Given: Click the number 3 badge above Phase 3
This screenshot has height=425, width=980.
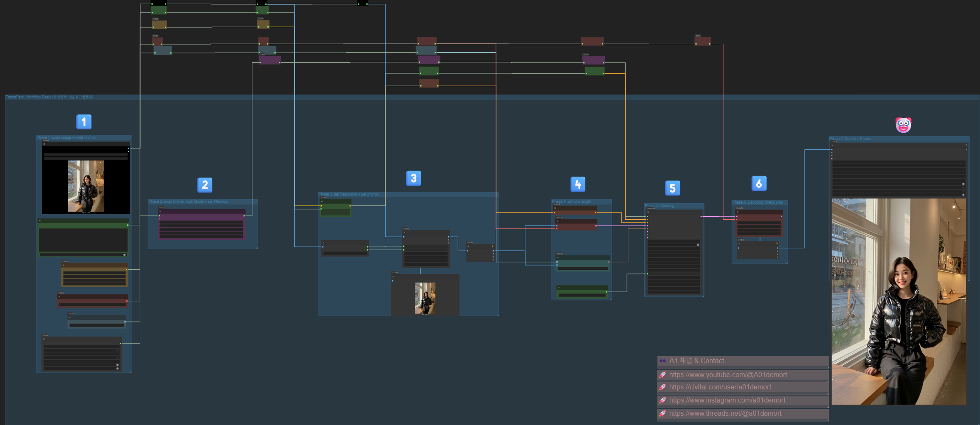Looking at the screenshot, I should tap(413, 178).
